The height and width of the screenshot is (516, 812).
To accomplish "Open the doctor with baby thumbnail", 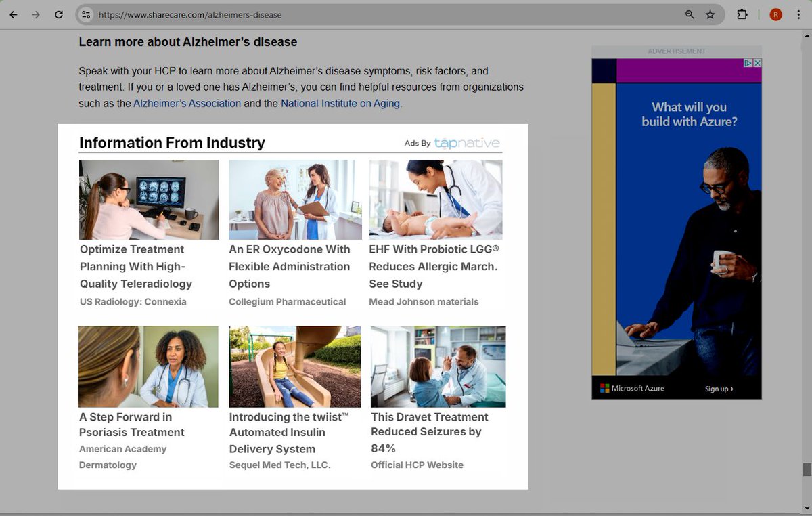I will tap(436, 200).
